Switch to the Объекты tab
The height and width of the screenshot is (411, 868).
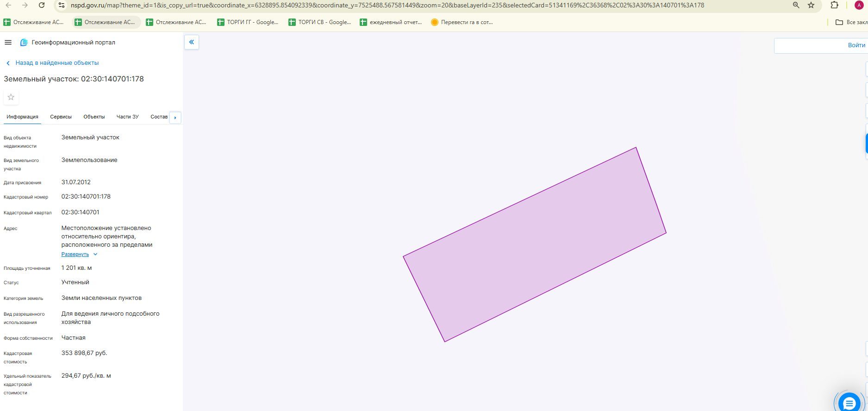coord(94,117)
